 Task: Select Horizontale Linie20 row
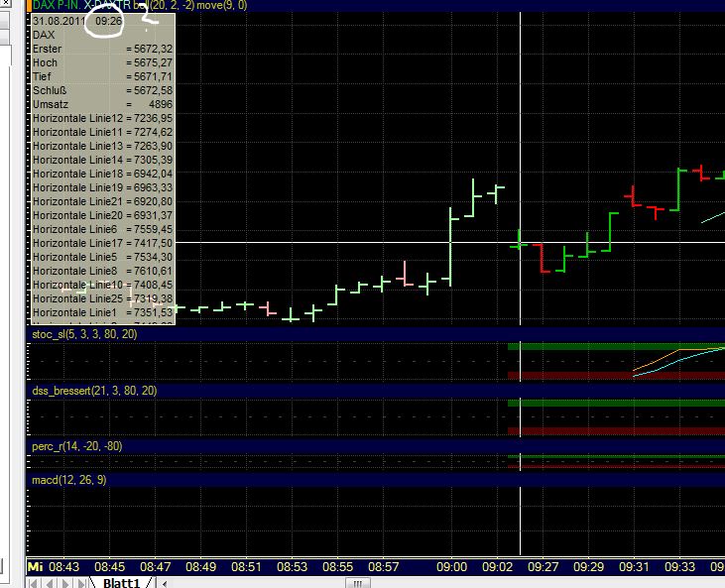[102, 215]
